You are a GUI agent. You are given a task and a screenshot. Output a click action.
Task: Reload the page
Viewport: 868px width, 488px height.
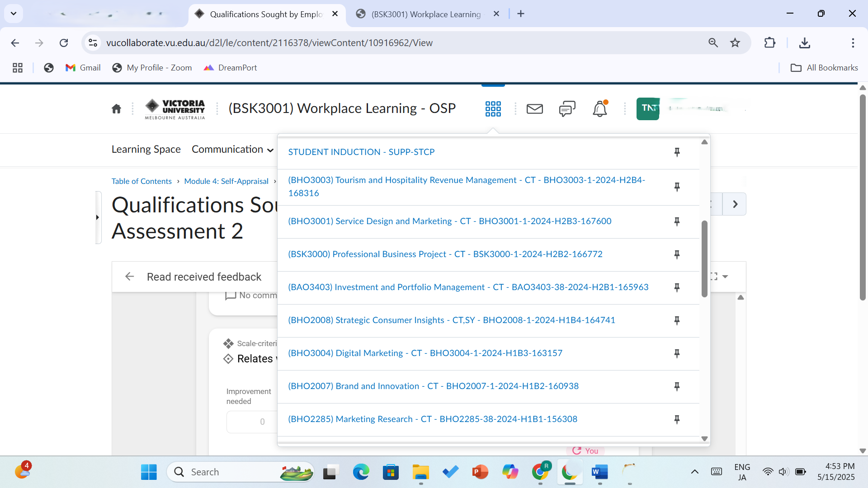click(64, 43)
